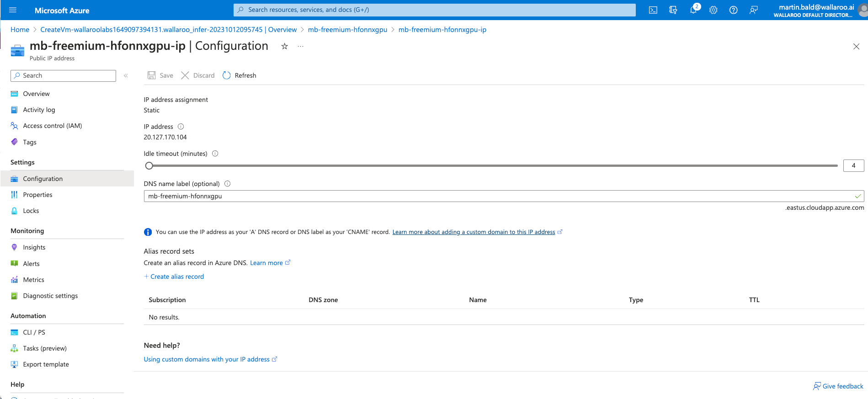Screen dimensions: 868x399
Task: Click the DNS zone column header
Action: pyautogui.click(x=323, y=300)
